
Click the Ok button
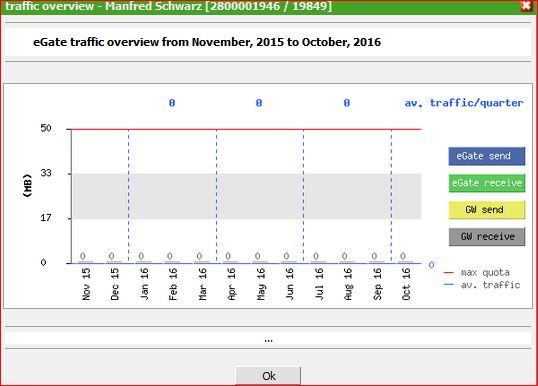[268, 376]
